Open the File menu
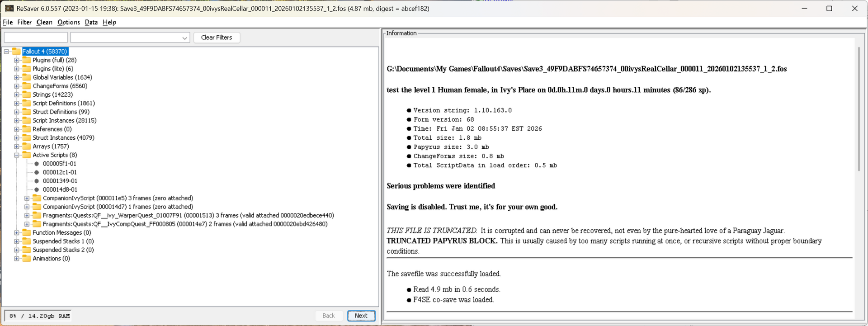Screen dimensions: 868x326 coord(8,22)
